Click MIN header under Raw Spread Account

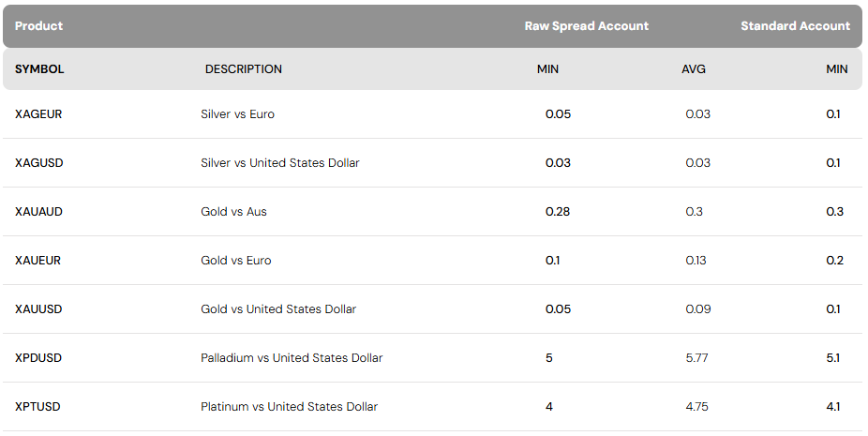(547, 69)
